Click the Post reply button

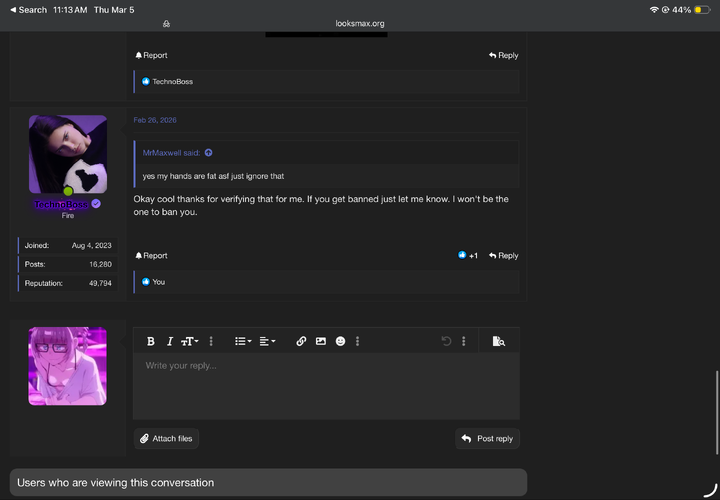[487, 438]
